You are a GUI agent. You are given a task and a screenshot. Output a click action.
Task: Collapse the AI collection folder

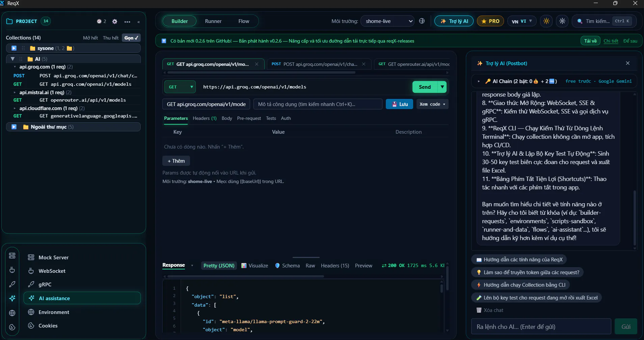point(13,59)
